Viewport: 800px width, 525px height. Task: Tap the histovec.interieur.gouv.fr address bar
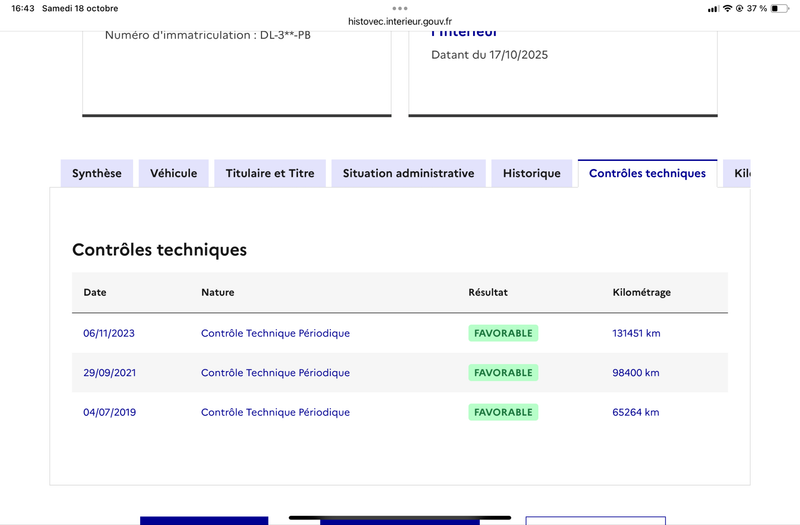(400, 20)
